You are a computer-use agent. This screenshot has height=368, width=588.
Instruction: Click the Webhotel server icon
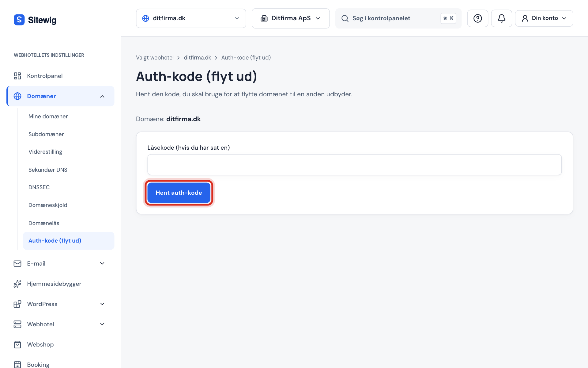(17, 324)
